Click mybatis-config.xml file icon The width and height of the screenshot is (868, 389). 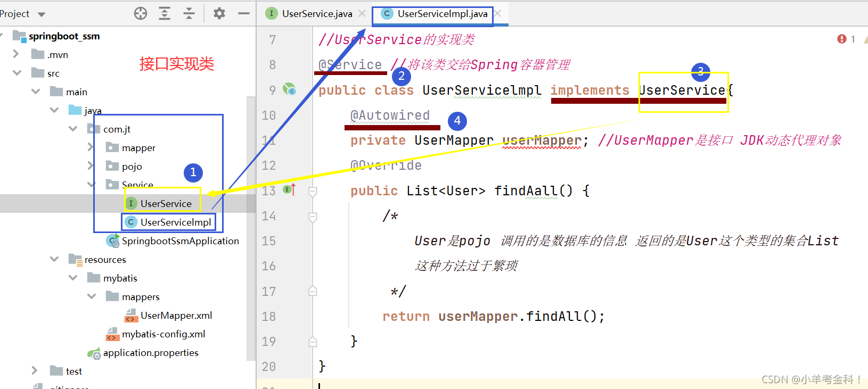112,334
